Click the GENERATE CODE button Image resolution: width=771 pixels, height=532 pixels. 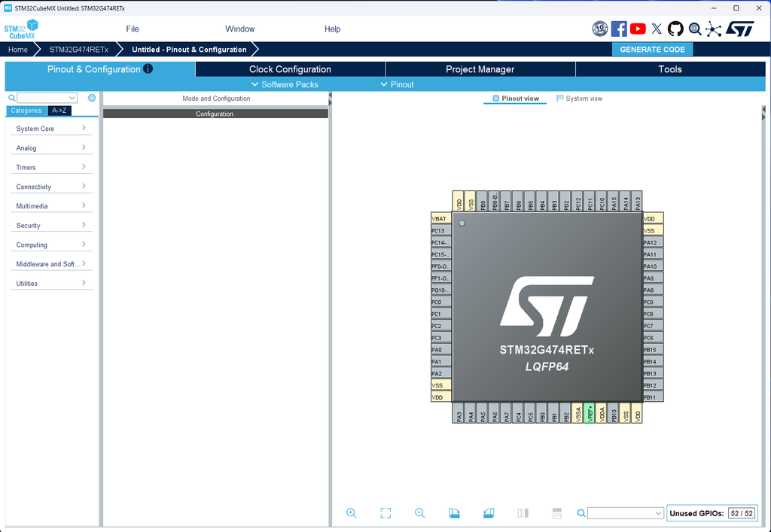[652, 50]
